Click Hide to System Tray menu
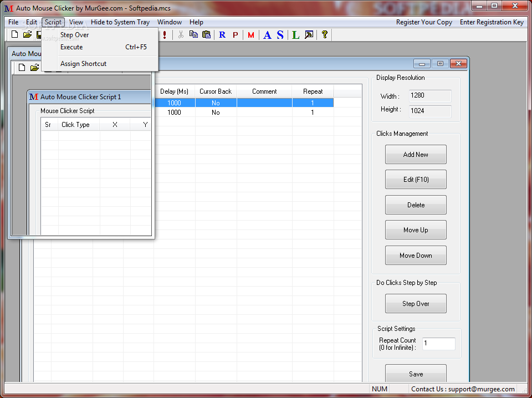 tap(120, 22)
